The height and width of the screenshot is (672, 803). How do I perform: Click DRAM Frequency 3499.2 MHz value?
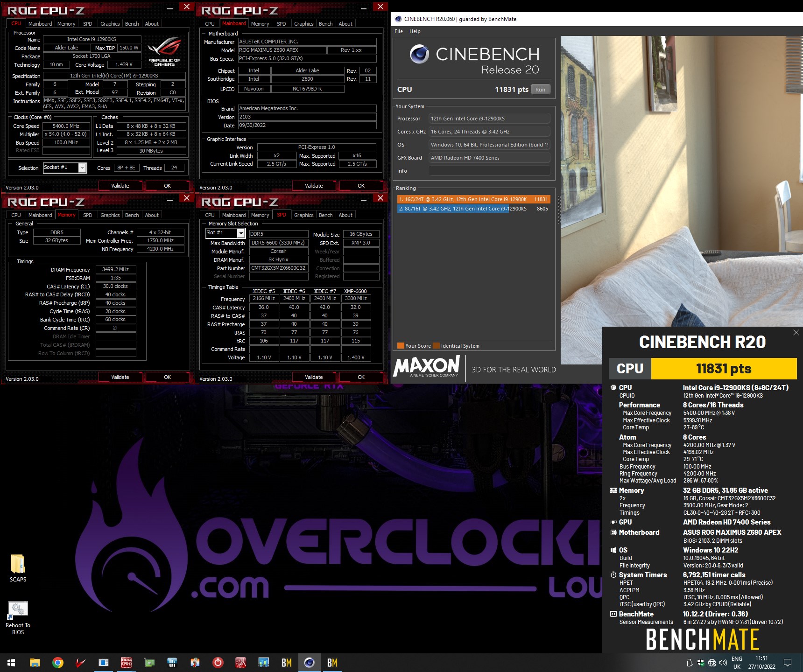point(116,269)
